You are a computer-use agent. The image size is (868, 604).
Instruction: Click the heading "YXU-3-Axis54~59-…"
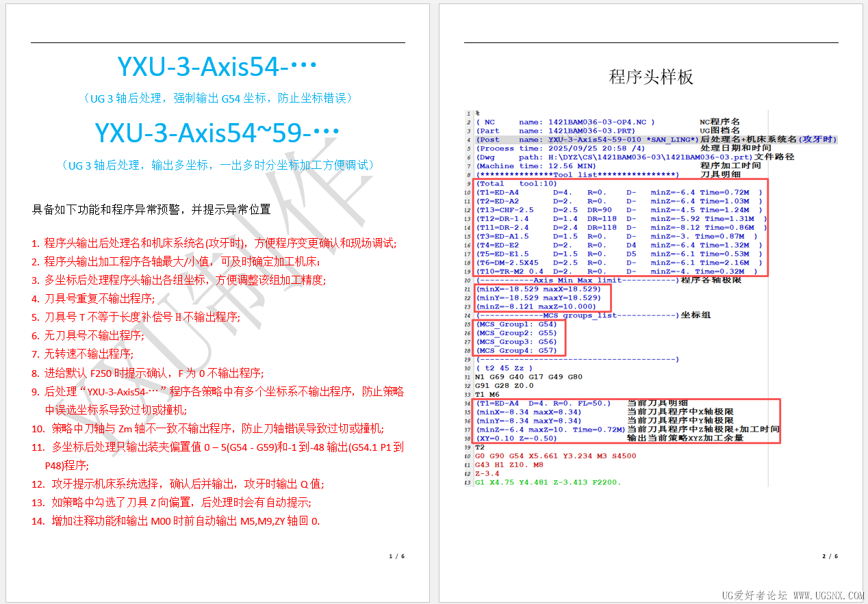217,133
